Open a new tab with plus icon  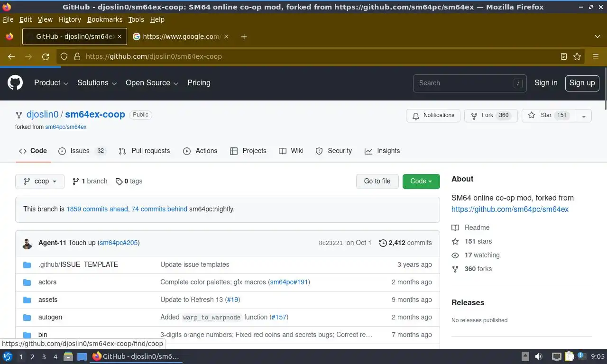244,36
